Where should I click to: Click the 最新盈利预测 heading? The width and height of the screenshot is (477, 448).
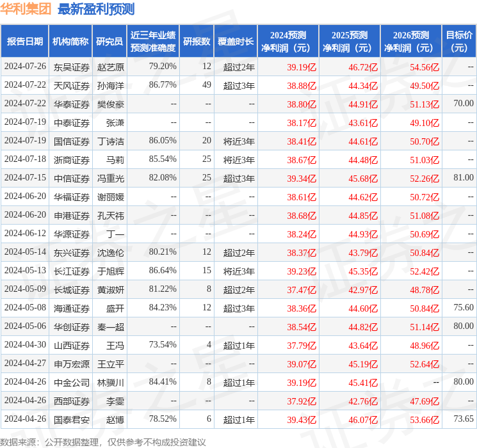pyautogui.click(x=96, y=9)
